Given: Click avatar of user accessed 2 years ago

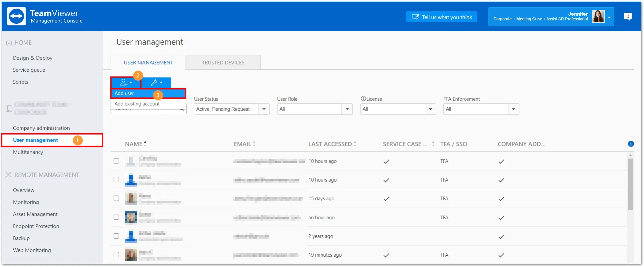Looking at the screenshot, I should tap(131, 236).
